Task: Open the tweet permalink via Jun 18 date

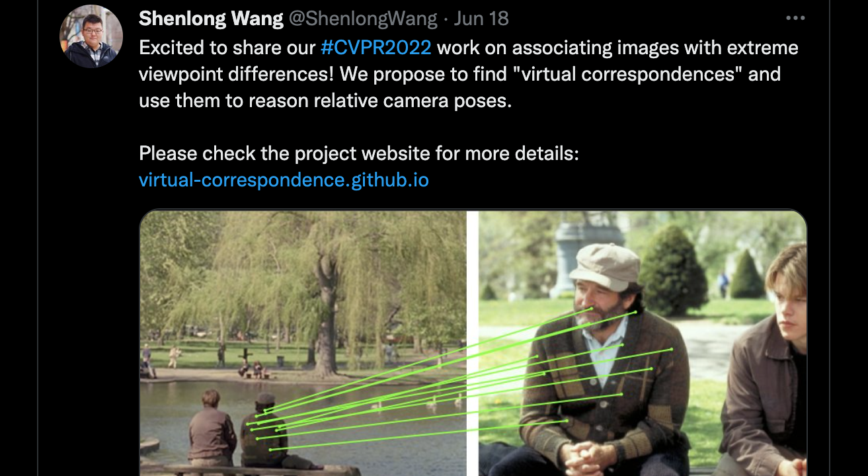Action: pyautogui.click(x=481, y=19)
